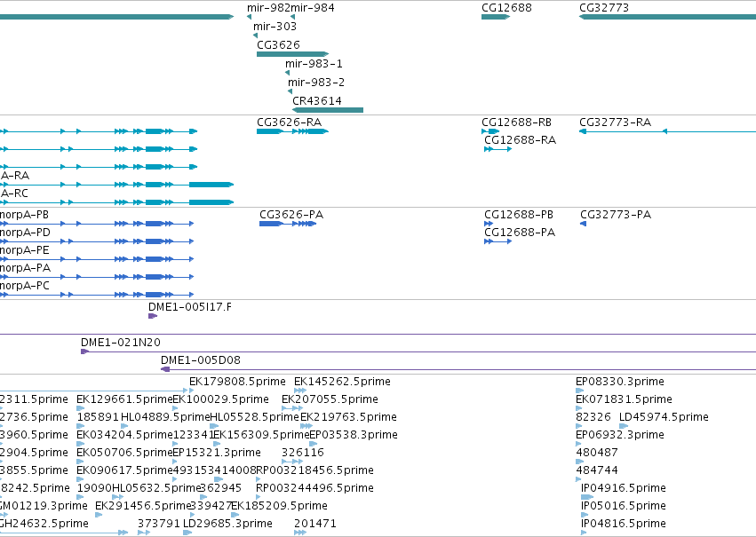The height and width of the screenshot is (537, 756).
Task: Select the norpA-PB label
Action: [x=24, y=215]
